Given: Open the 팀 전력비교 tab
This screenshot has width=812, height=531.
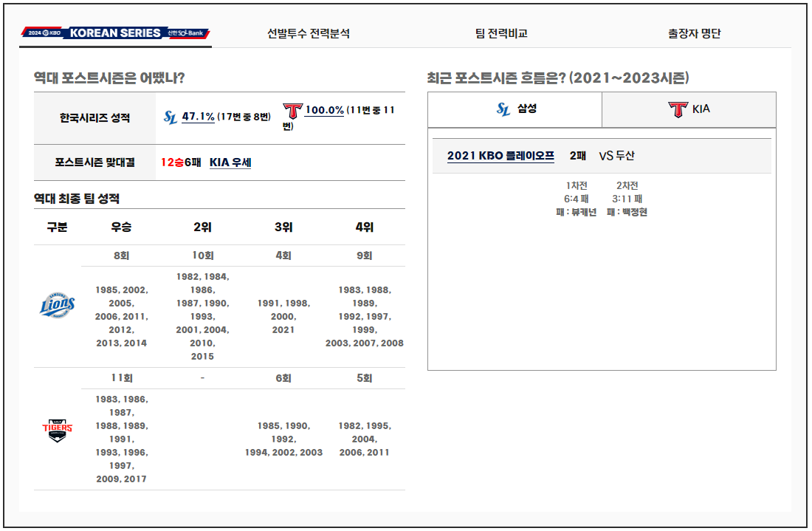Looking at the screenshot, I should [501, 33].
